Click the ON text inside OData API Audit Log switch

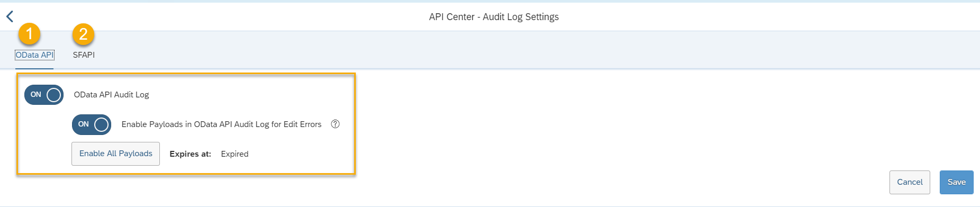(x=35, y=95)
